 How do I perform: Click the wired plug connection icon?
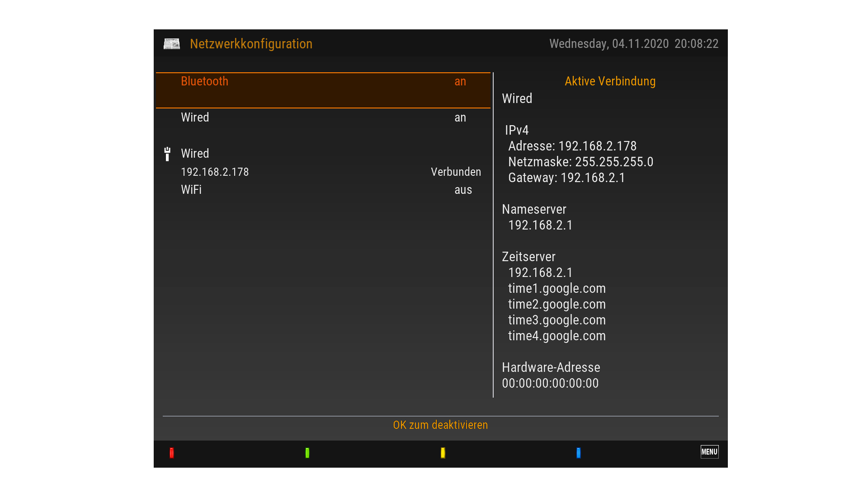click(167, 154)
